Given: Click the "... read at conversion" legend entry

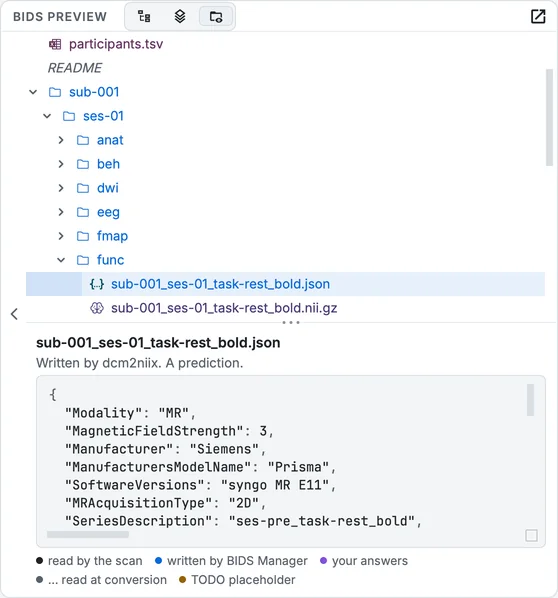Looking at the screenshot, I should point(101,580).
